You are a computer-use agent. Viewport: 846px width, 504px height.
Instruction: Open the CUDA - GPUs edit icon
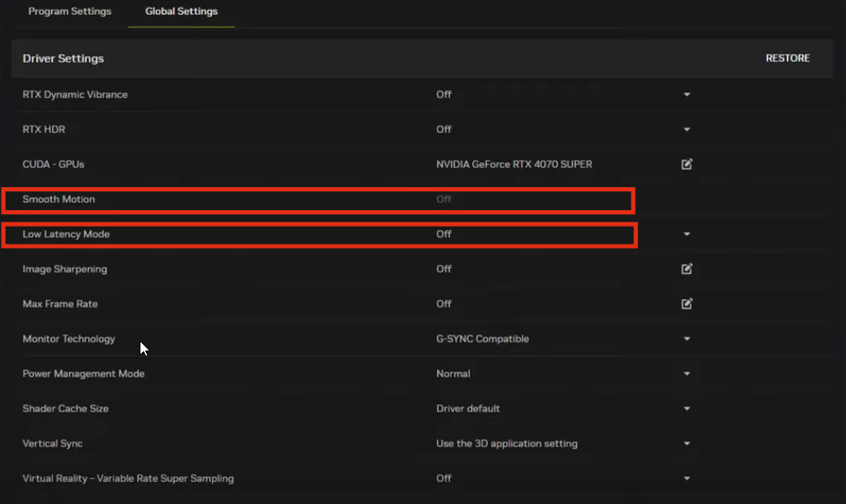tap(687, 164)
